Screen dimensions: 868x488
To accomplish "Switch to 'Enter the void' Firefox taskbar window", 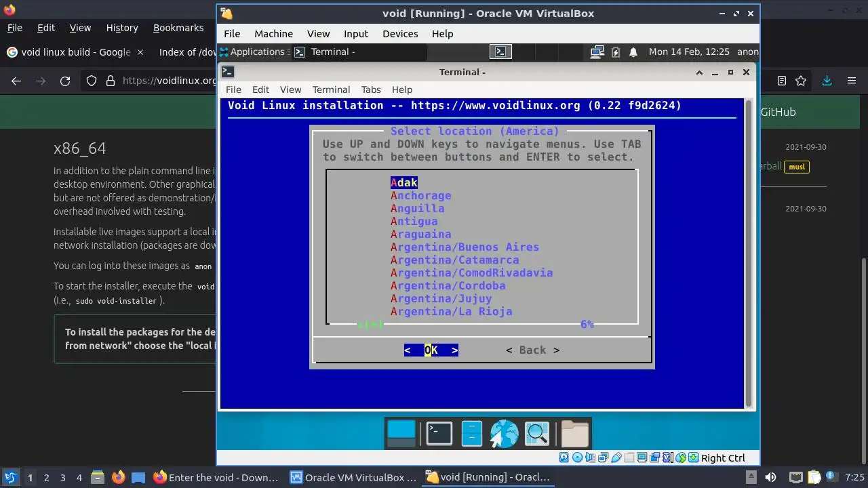I will click(x=216, y=477).
